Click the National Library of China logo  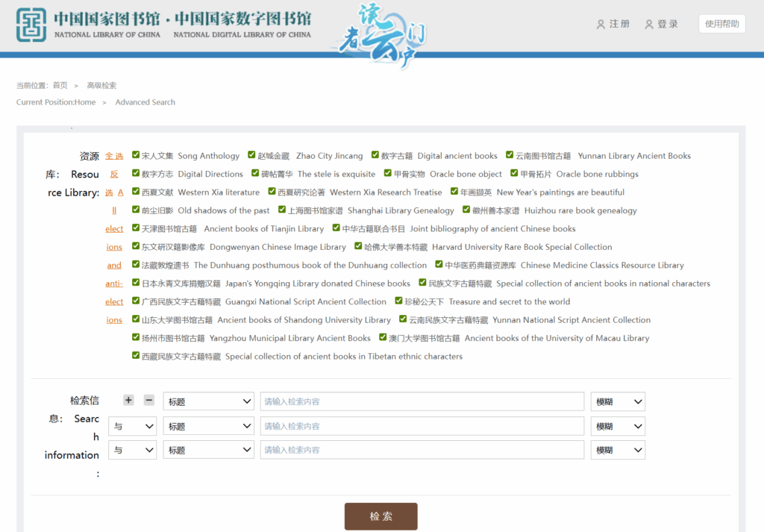coord(31,25)
